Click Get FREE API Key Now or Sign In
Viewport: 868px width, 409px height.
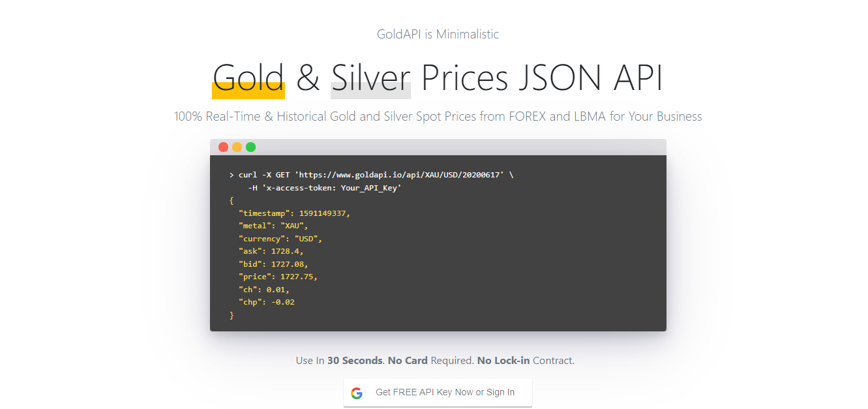pos(445,393)
